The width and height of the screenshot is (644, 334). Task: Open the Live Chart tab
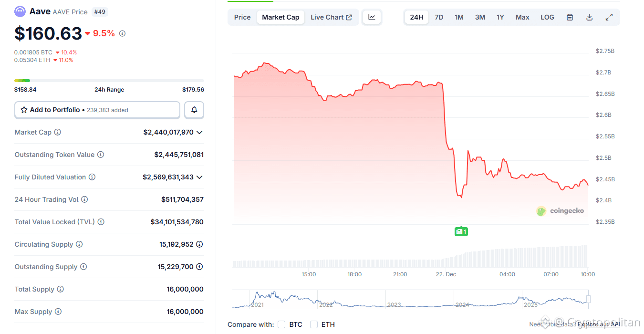click(331, 17)
